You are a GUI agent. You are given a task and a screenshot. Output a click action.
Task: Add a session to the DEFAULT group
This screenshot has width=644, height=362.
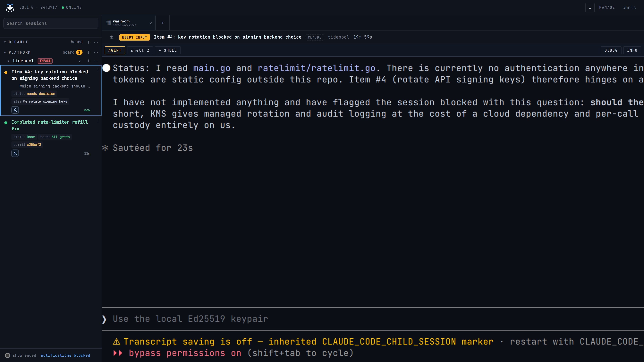(x=89, y=42)
